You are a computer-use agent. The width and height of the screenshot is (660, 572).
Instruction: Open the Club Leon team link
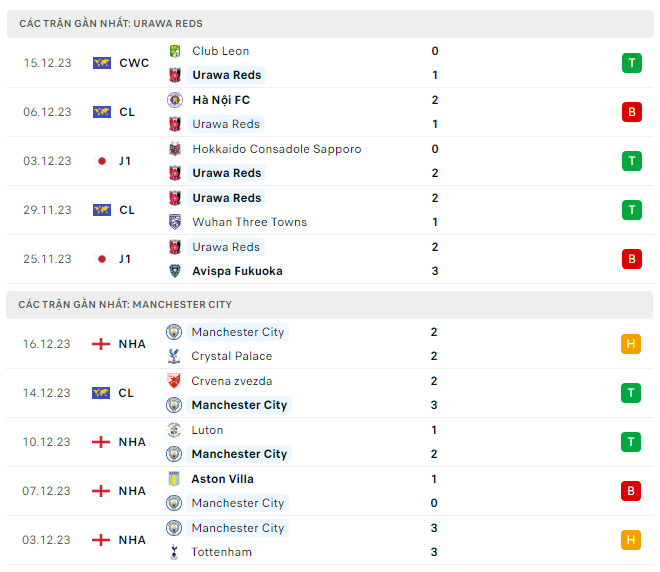pyautogui.click(x=220, y=51)
